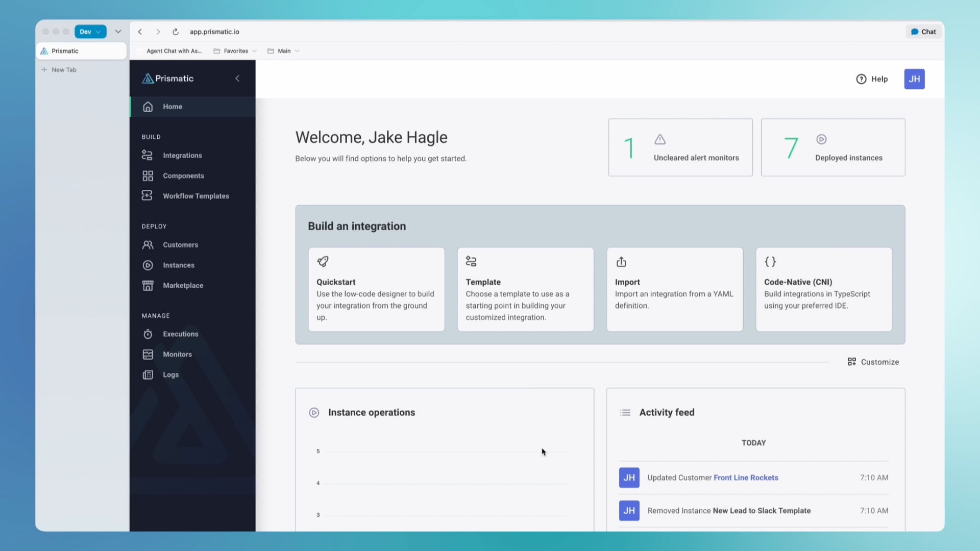This screenshot has width=980, height=551.
Task: View the Marketplace section
Action: pos(183,285)
